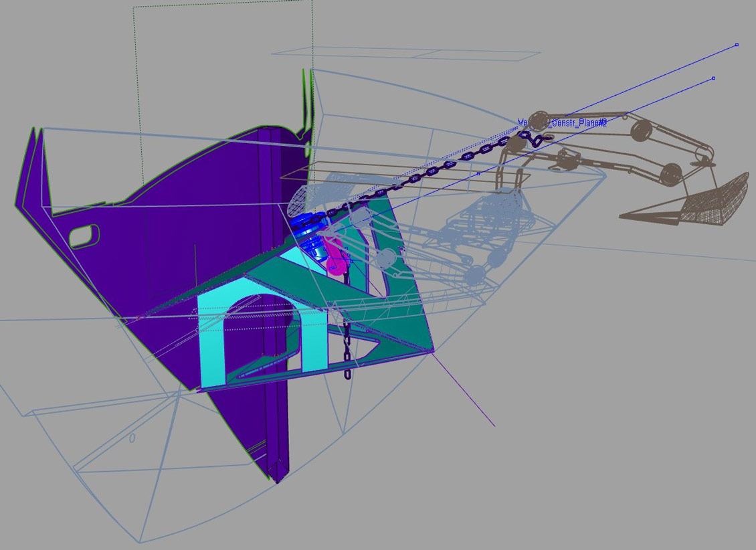Click the Constr_Plane#2 label text
The width and height of the screenshot is (756, 550).
point(563,123)
